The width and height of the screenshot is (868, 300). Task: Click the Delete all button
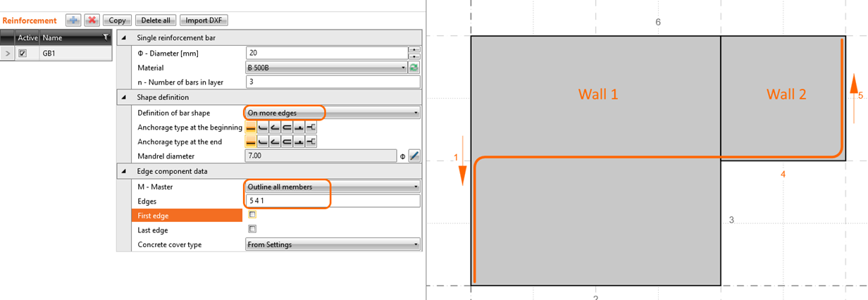click(x=156, y=20)
